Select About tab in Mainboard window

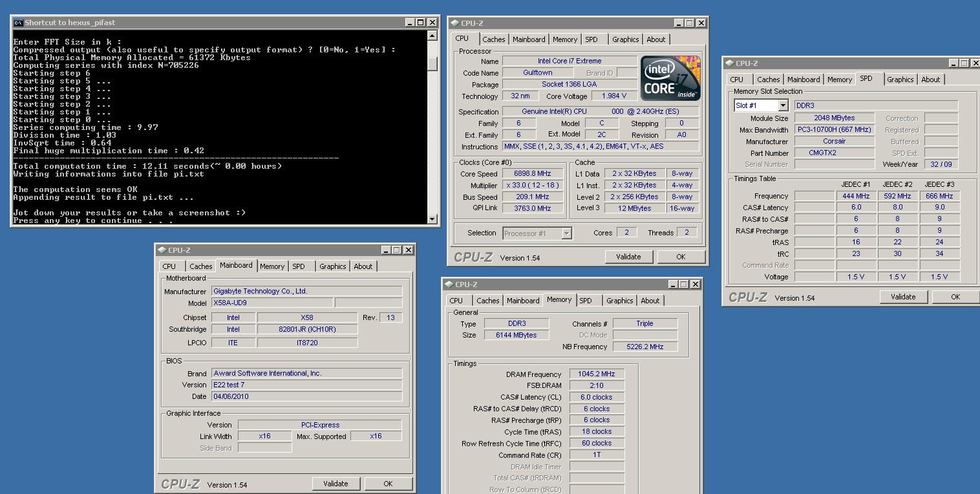363,266
